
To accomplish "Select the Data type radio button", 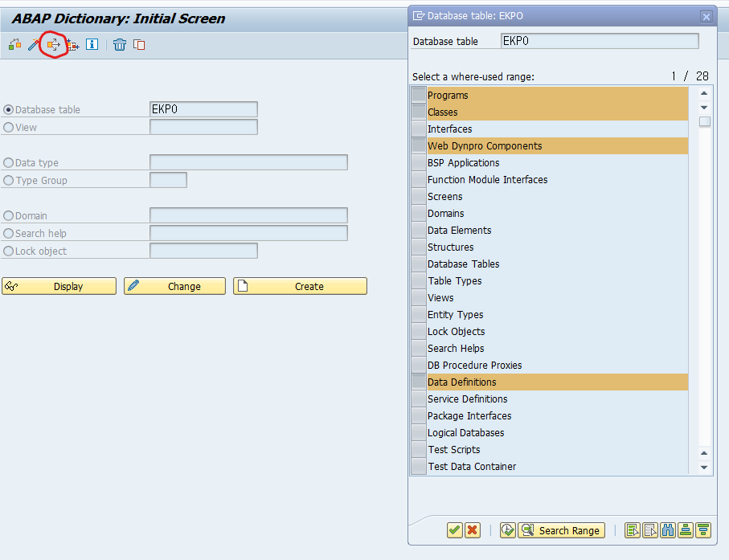I will [x=8, y=162].
